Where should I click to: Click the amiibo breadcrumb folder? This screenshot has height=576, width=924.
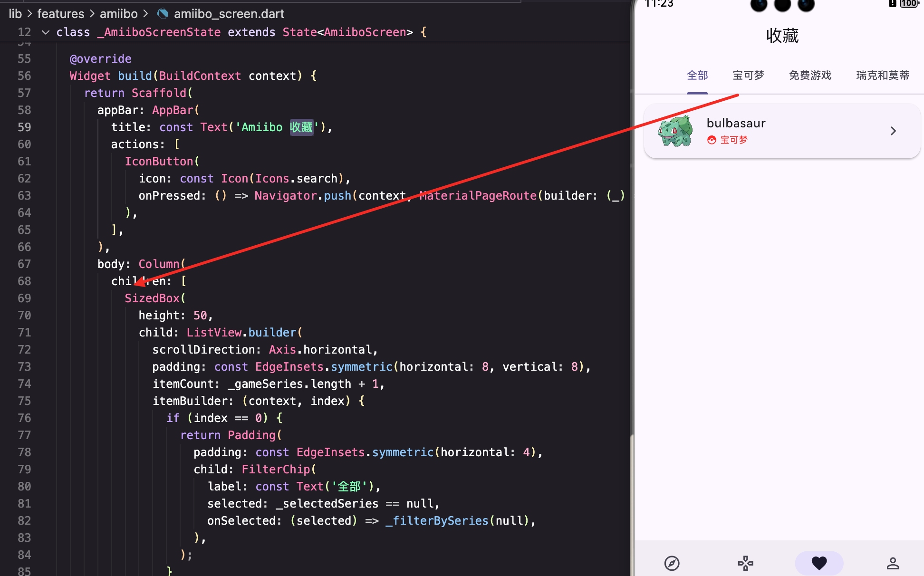[118, 14]
